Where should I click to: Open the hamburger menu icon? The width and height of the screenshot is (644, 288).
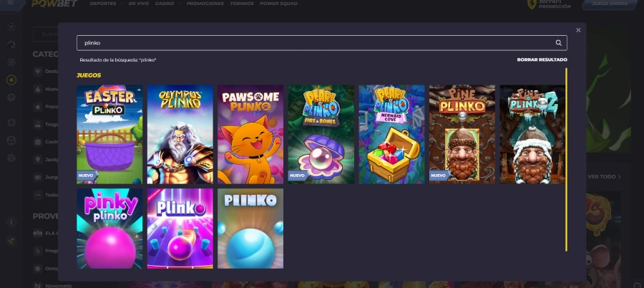[11, 3]
